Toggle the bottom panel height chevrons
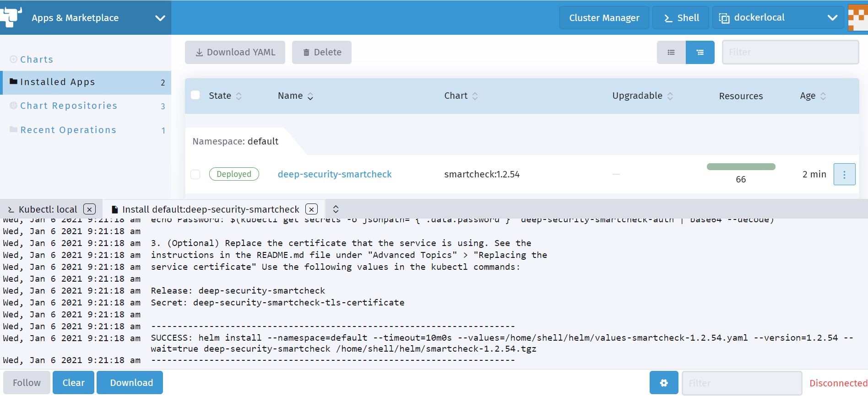This screenshot has height=396, width=868. coord(336,209)
